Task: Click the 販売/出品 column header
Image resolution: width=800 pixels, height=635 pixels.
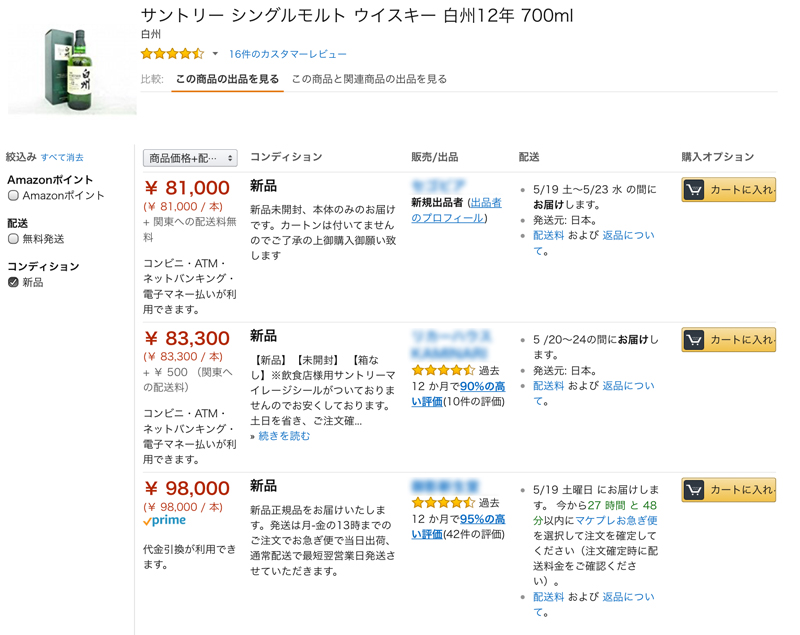Action: [435, 157]
